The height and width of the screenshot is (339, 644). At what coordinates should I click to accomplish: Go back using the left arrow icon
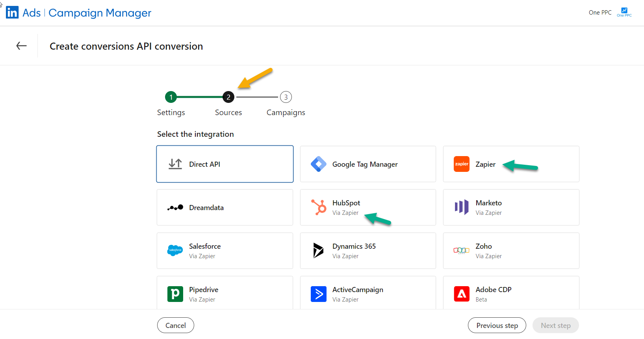21,46
